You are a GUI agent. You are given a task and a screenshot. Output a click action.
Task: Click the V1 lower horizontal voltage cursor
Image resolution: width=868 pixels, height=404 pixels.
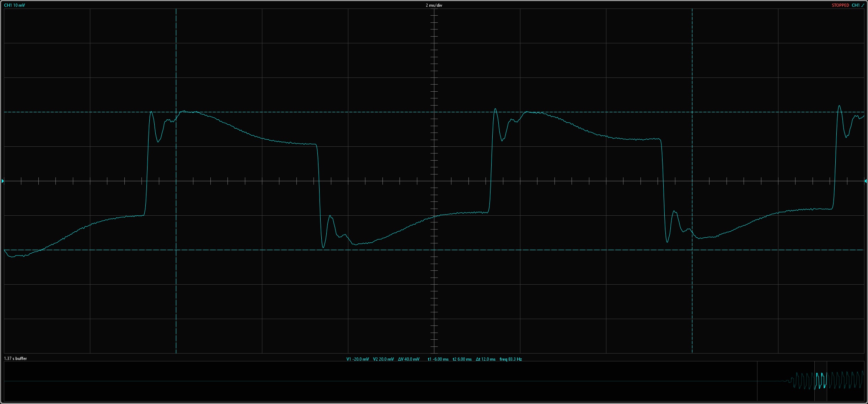coord(434,250)
